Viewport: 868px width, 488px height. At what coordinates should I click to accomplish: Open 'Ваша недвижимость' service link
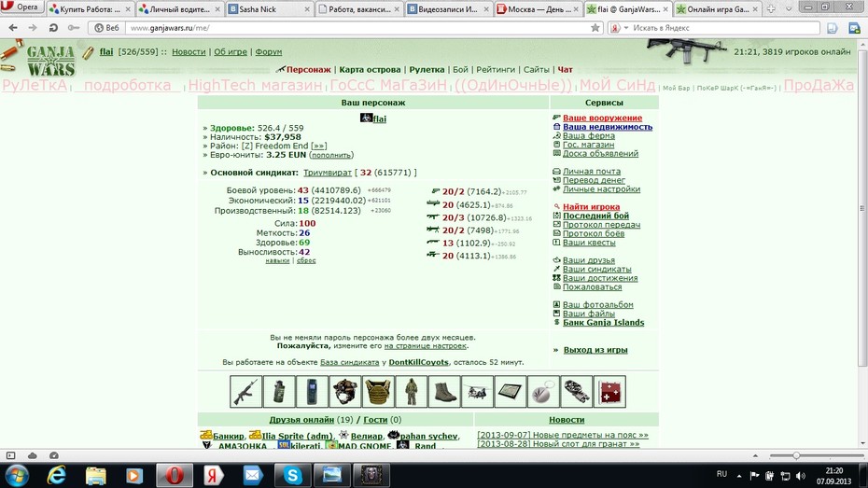pos(608,127)
